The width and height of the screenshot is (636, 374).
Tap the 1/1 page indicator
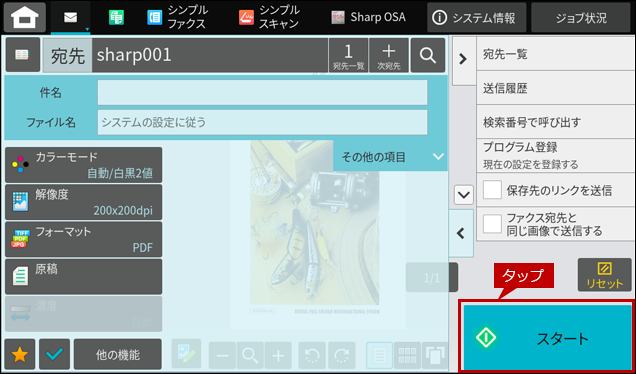click(x=432, y=277)
